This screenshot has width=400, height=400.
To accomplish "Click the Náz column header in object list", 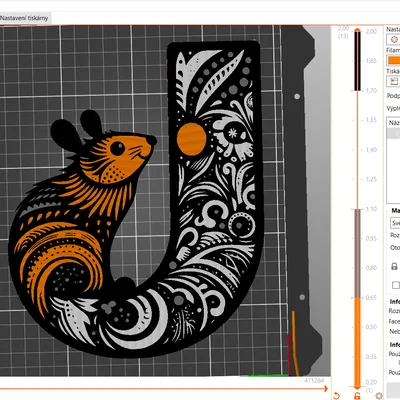I will pos(394,123).
